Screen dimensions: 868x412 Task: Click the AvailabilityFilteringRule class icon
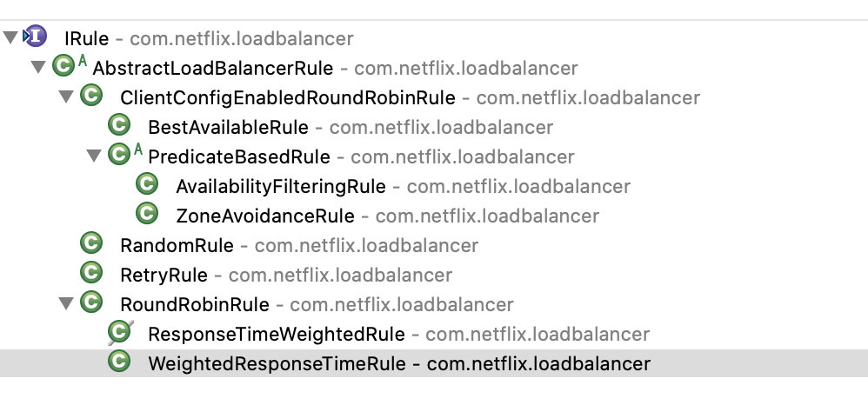(x=147, y=185)
